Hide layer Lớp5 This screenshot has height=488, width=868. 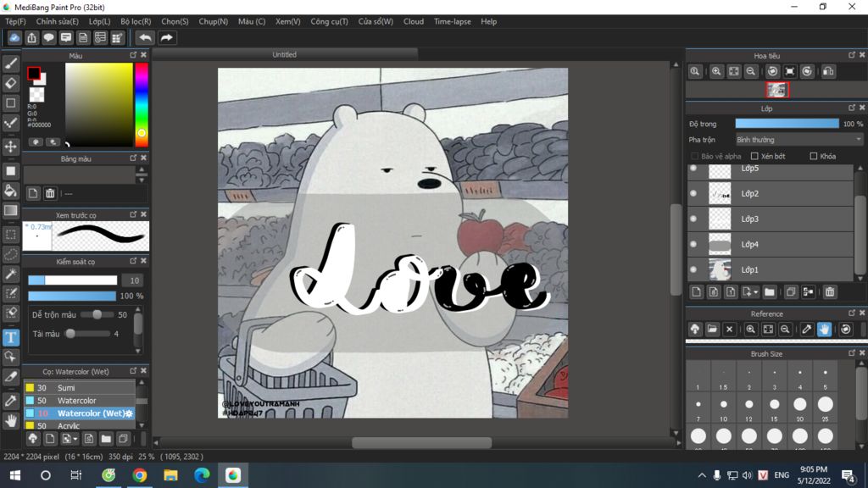coord(693,169)
